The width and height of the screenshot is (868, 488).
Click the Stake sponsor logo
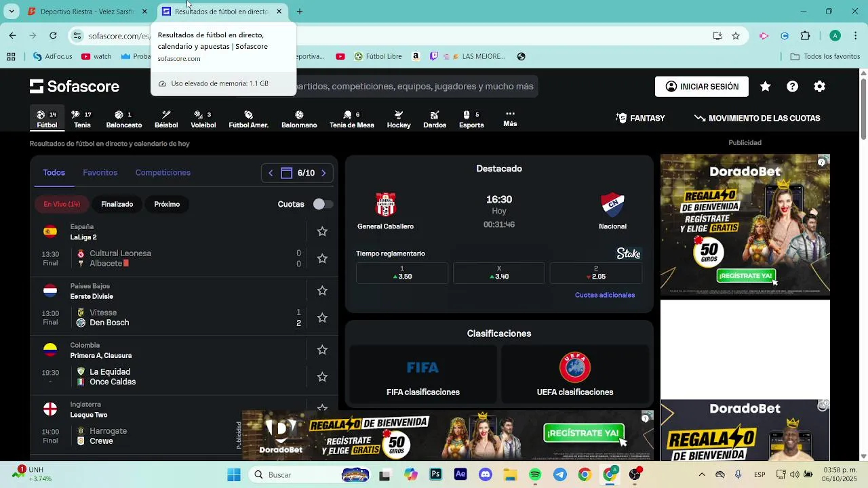[628, 253]
